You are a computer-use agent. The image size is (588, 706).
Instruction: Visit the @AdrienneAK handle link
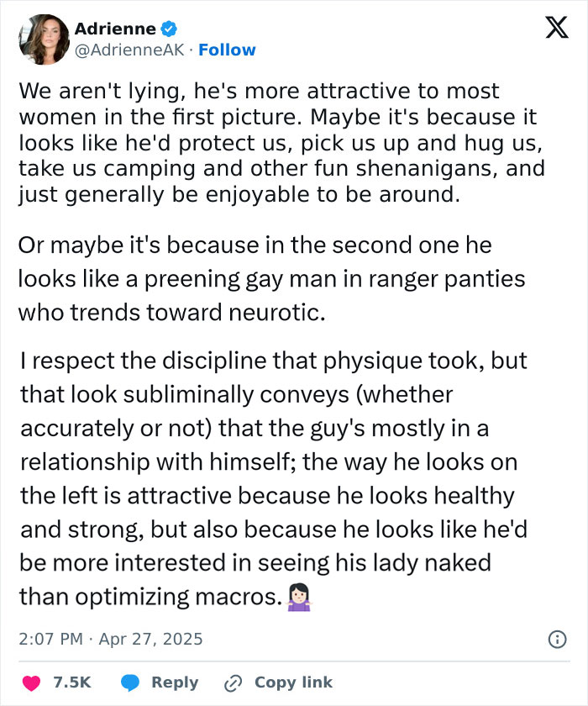click(129, 50)
